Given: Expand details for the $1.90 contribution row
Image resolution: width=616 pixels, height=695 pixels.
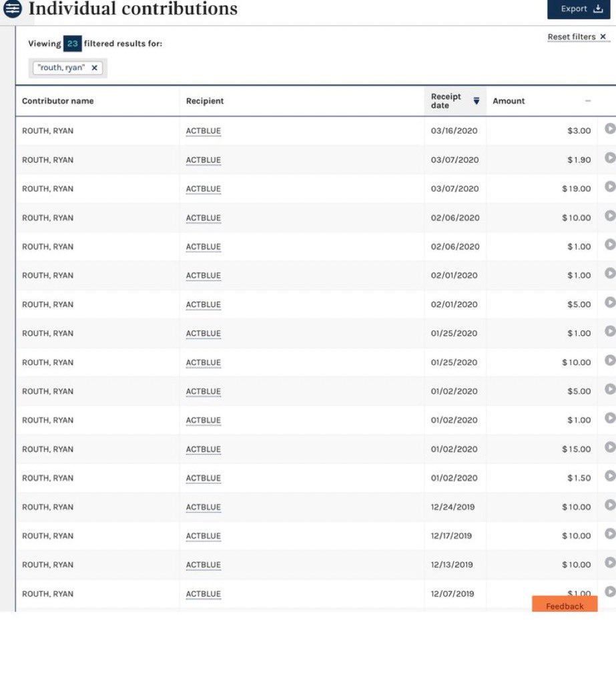Looking at the screenshot, I should pos(610,158).
